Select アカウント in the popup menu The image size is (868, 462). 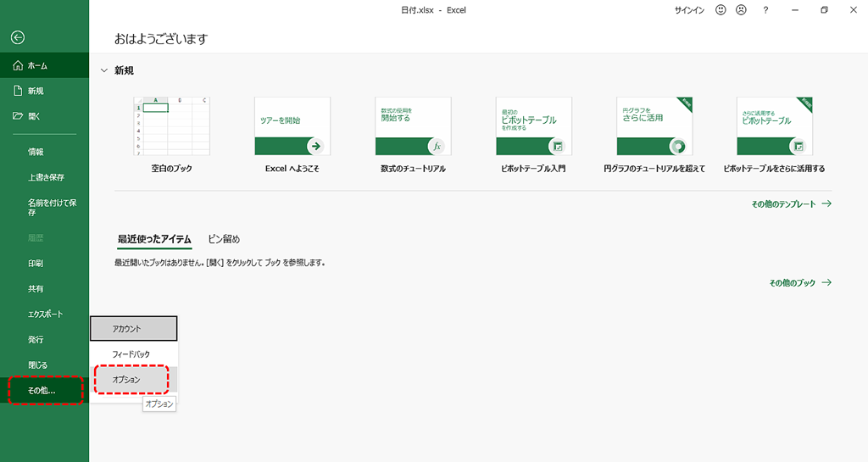click(133, 329)
